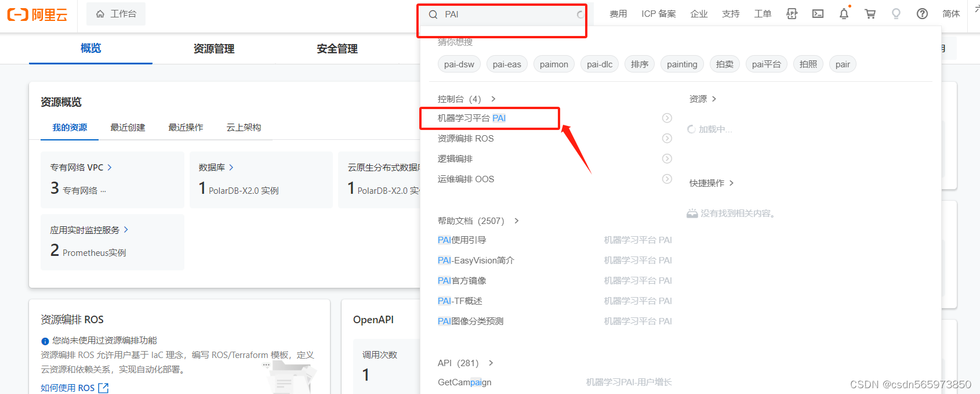The image size is (980, 394).
Task: Choose suggestion chip pai-eas
Action: tap(507, 64)
